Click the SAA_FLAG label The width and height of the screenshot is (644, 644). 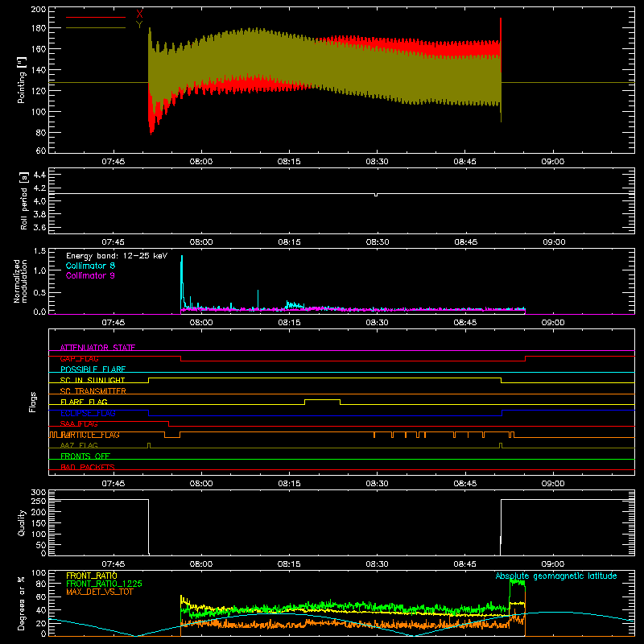coord(79,423)
